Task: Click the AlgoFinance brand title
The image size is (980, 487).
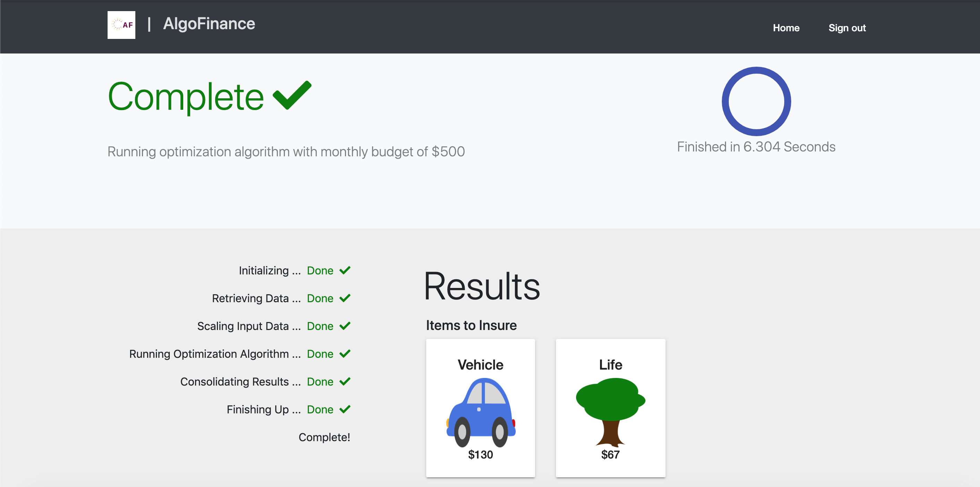Action: (x=209, y=24)
